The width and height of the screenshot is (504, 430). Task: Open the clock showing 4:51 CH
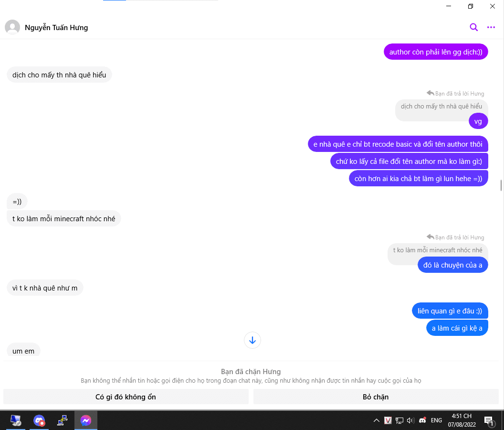pos(462,420)
